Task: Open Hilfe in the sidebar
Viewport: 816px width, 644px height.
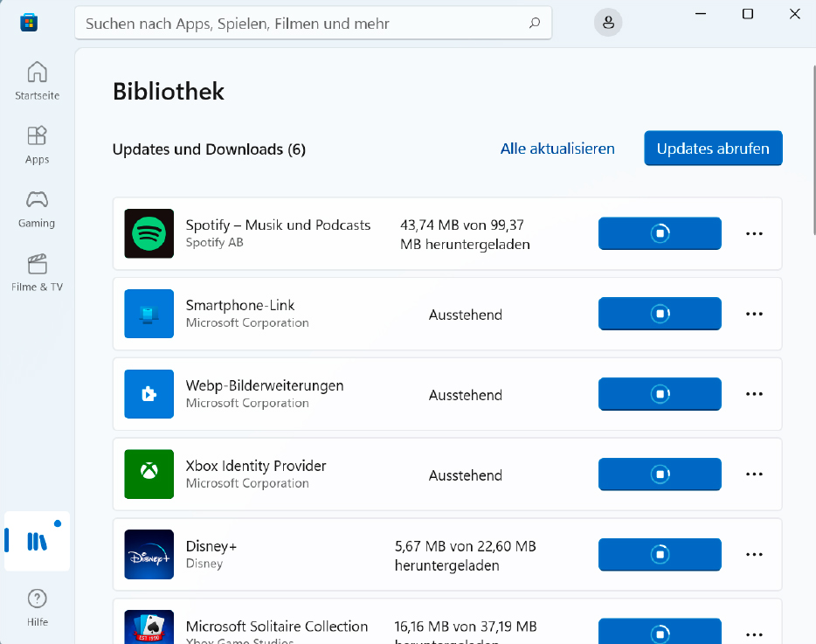Action: point(37,607)
